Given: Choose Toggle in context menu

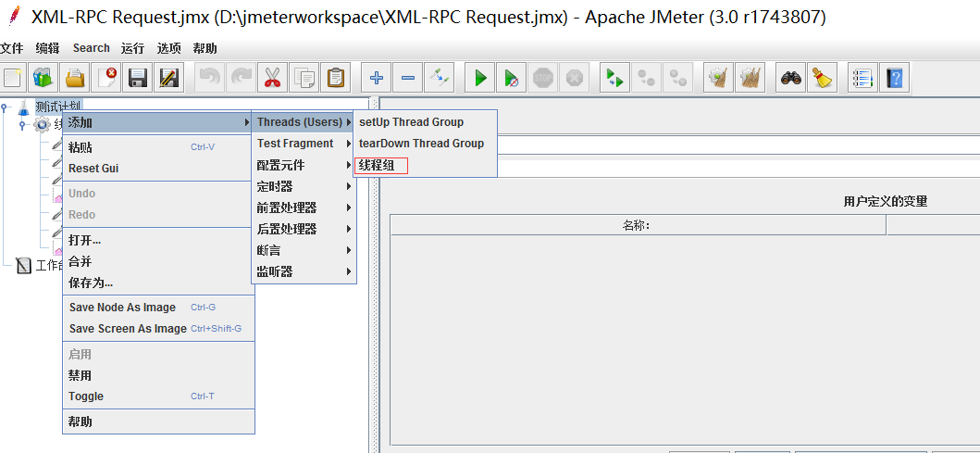Looking at the screenshot, I should tap(158, 396).
